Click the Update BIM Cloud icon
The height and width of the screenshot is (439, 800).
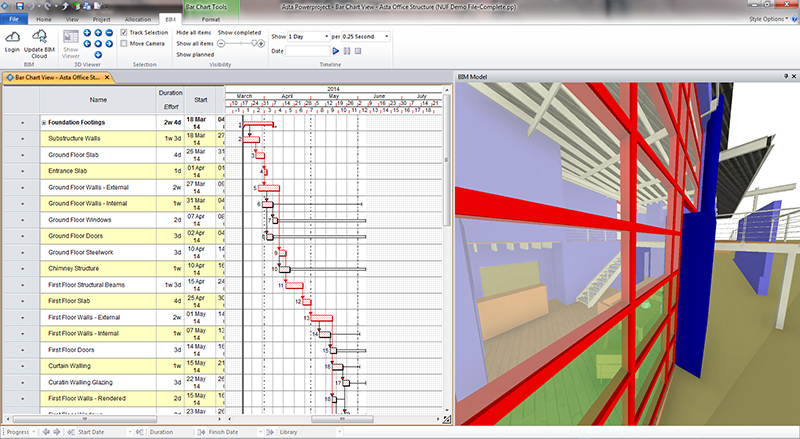tap(39, 37)
